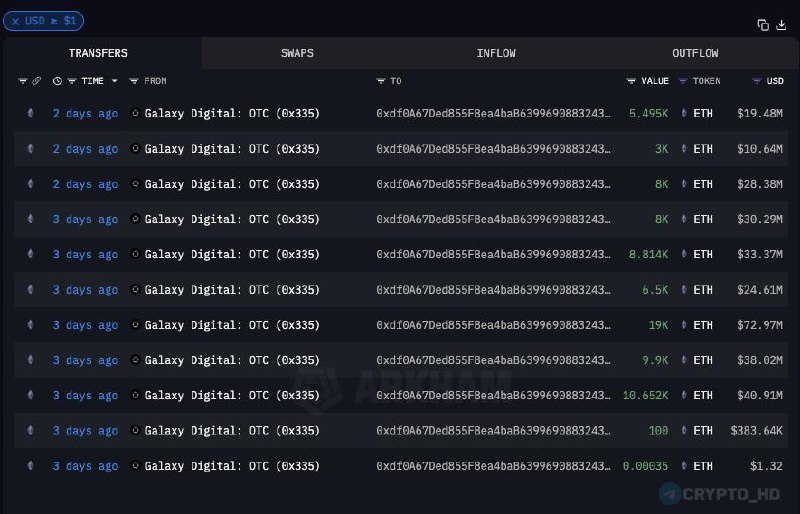Viewport: 800px width, 514px height.
Task: Click ETH token icon in $72.97M row
Action: (x=684, y=325)
